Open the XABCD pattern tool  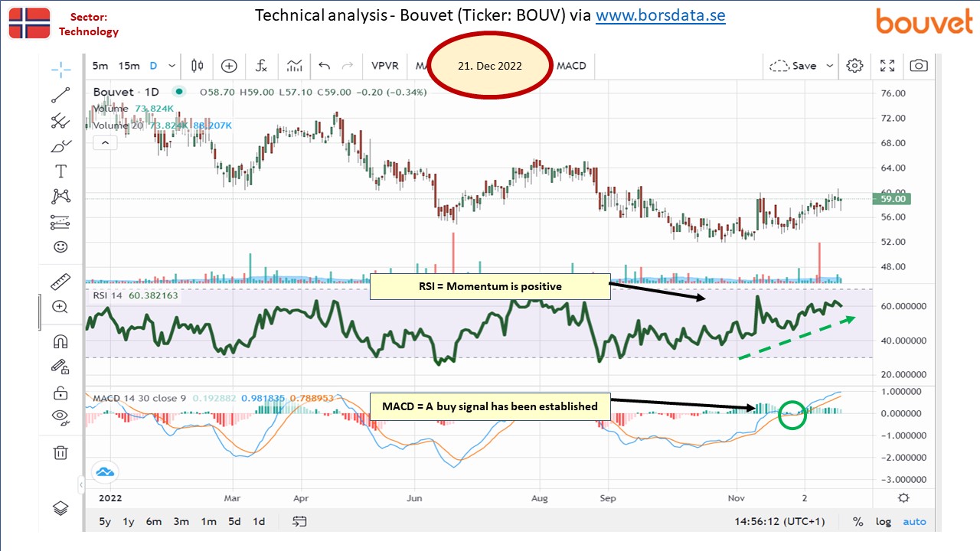point(60,197)
